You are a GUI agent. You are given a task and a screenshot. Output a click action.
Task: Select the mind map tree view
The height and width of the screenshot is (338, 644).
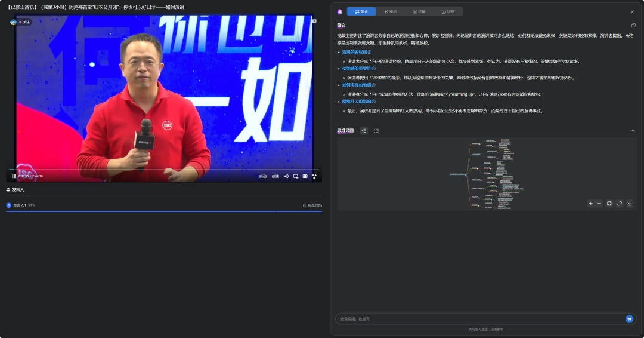[364, 131]
